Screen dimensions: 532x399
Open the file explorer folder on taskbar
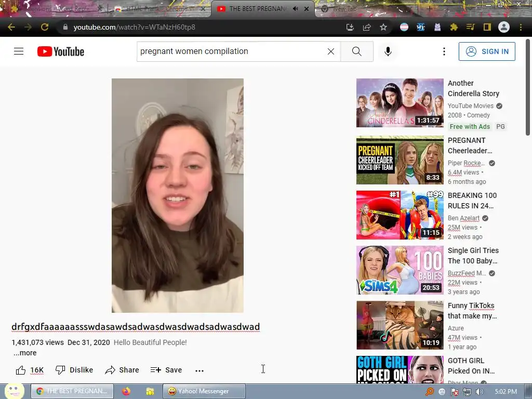coord(150,391)
